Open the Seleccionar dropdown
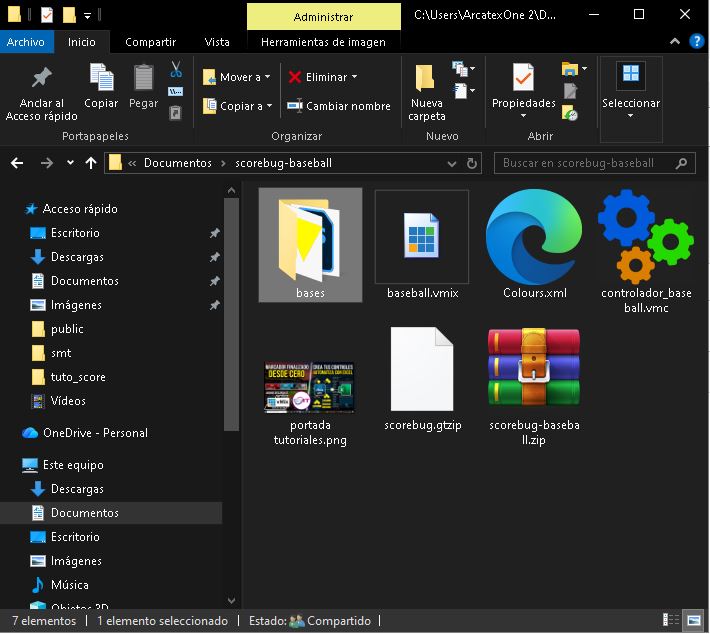Image resolution: width=710 pixels, height=634 pixels. click(x=631, y=93)
